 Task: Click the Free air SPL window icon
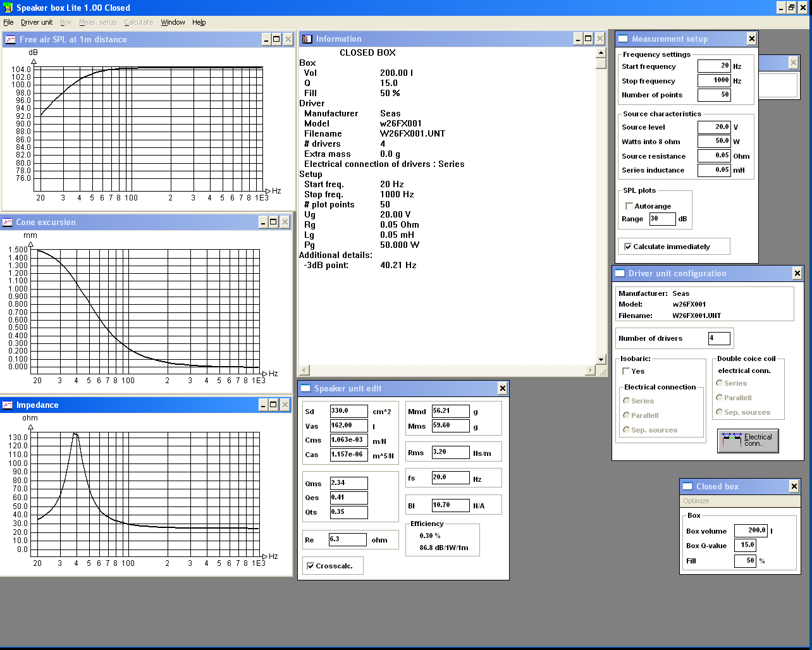pyautogui.click(x=11, y=39)
